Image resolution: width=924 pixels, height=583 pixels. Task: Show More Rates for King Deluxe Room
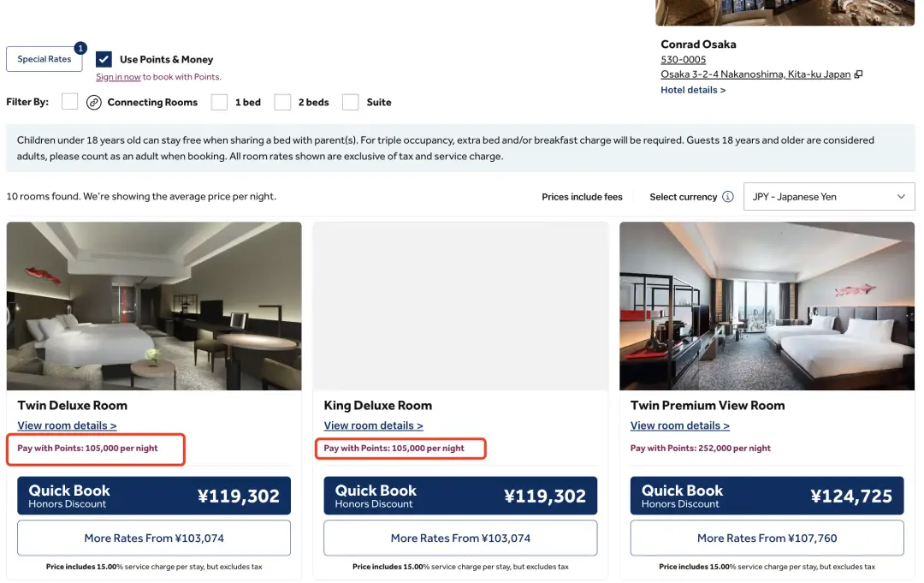pos(460,538)
